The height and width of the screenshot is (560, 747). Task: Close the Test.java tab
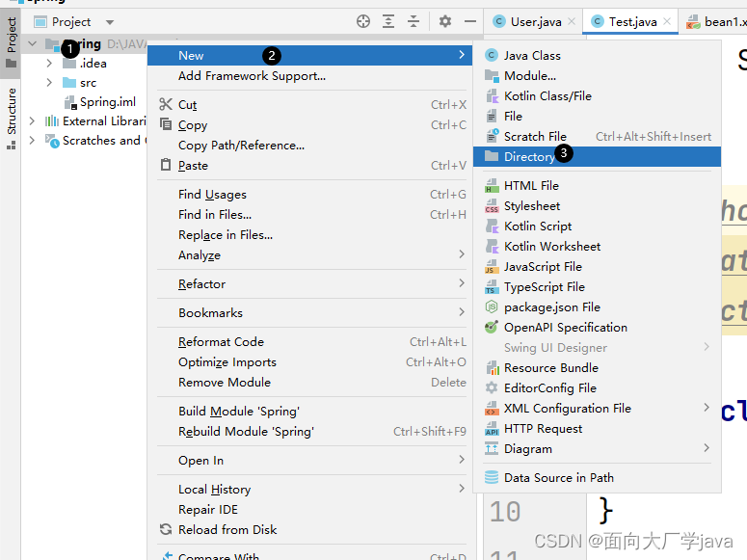pos(667,21)
